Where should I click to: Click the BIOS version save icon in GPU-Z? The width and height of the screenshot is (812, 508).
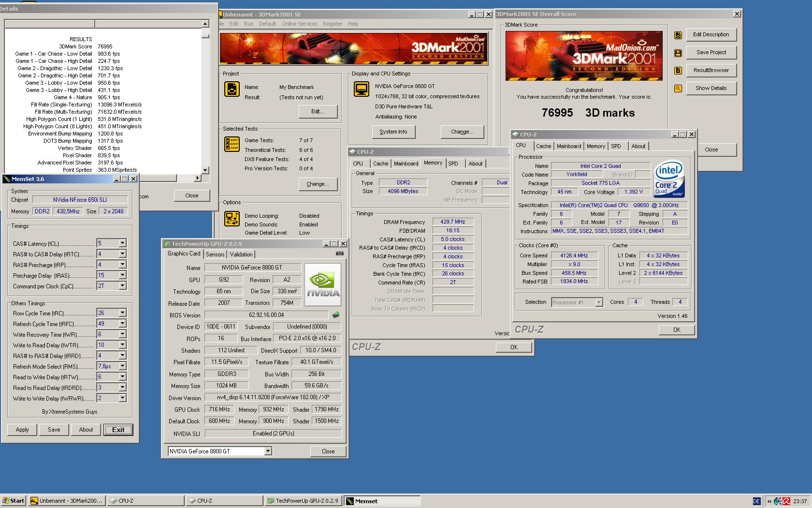pos(336,315)
